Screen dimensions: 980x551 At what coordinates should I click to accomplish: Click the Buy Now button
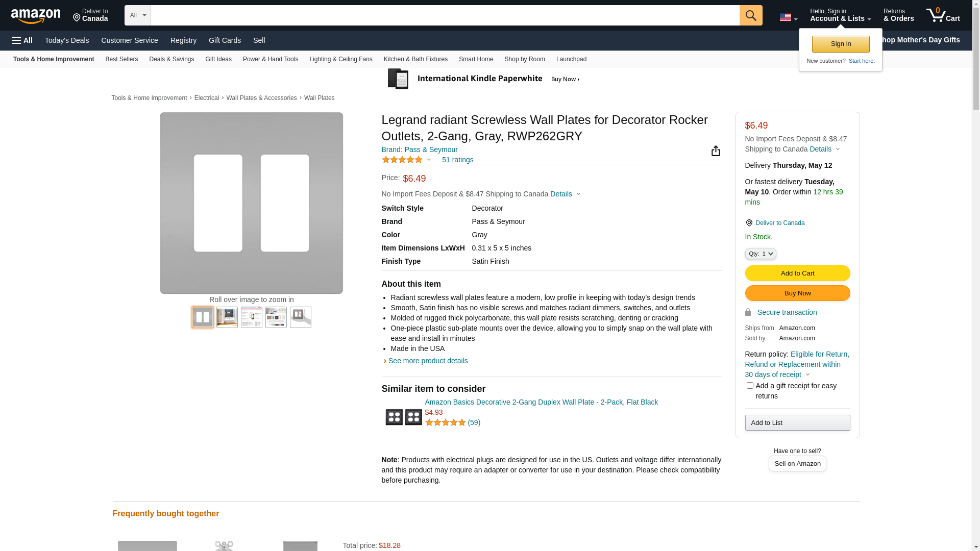click(x=797, y=293)
